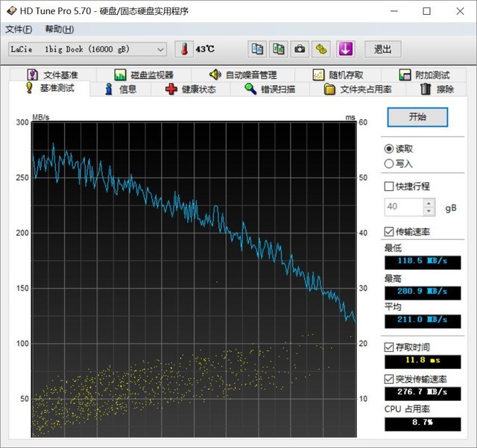Select the 写入 write radio button
Screen dimensions: 477x448
389,164
